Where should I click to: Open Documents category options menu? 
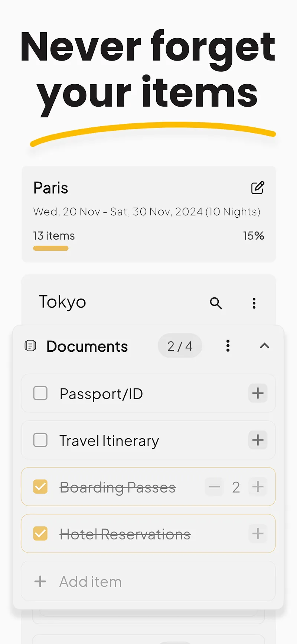(x=228, y=346)
